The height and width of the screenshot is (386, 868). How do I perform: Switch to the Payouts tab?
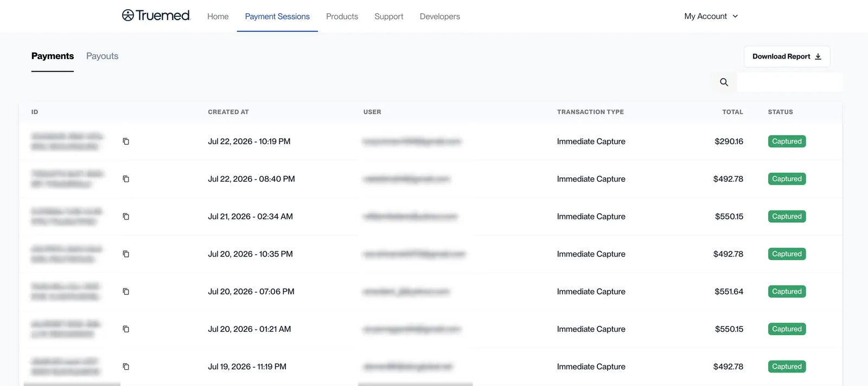102,56
